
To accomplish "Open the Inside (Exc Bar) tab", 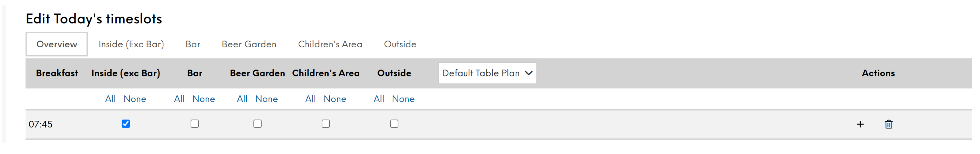I will [x=131, y=44].
